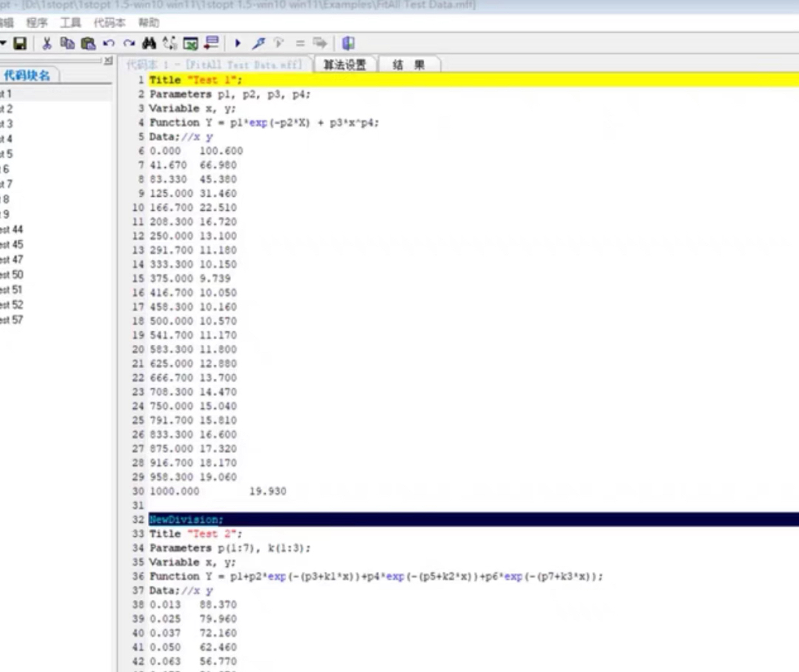
Task: Click the Cut scissors icon
Action: [x=46, y=43]
